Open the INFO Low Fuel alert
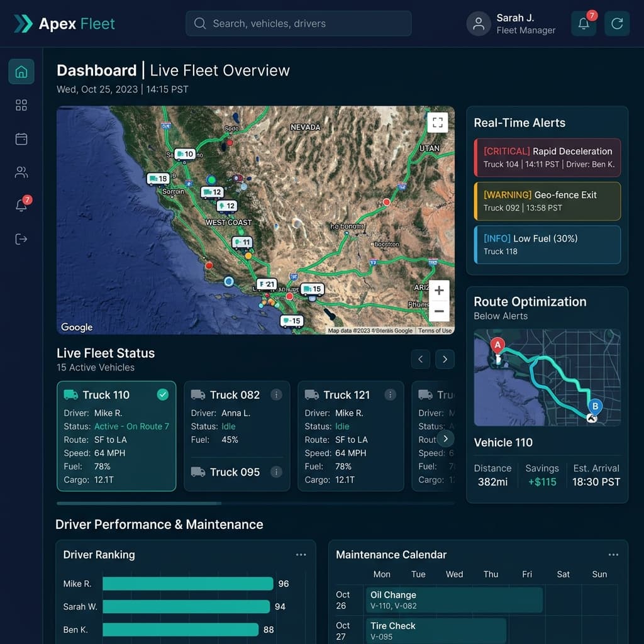Screen dimensions: 644x644 (x=547, y=245)
